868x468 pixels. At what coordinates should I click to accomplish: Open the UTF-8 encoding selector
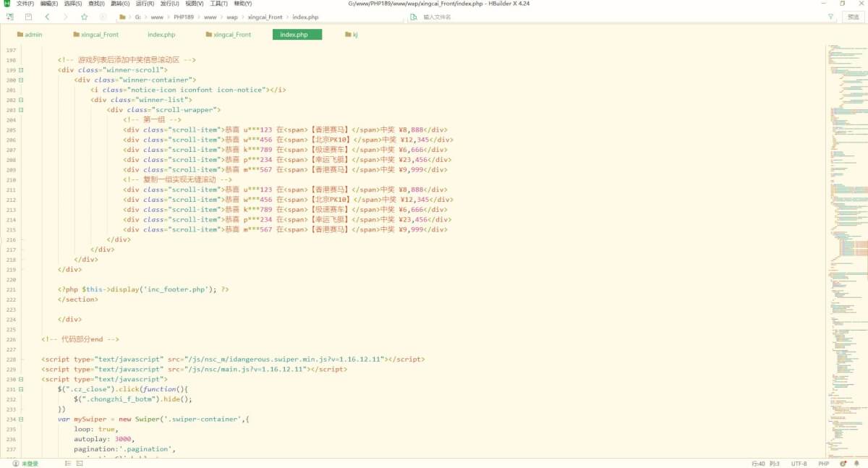click(x=799, y=464)
